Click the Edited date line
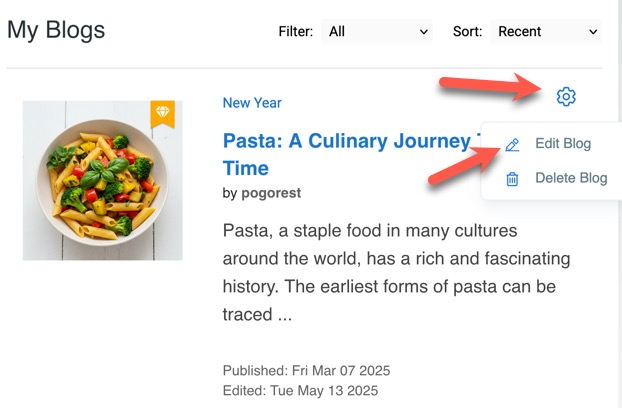Image resolution: width=622 pixels, height=408 pixels. (299, 390)
